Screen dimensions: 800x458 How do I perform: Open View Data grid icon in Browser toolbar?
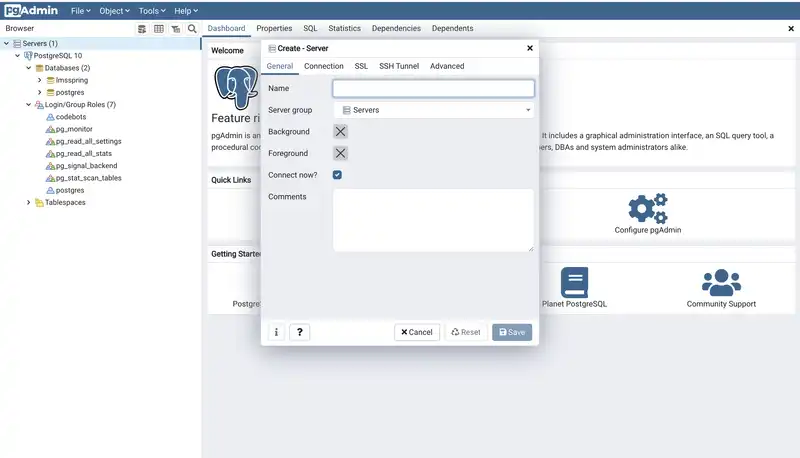click(x=159, y=29)
